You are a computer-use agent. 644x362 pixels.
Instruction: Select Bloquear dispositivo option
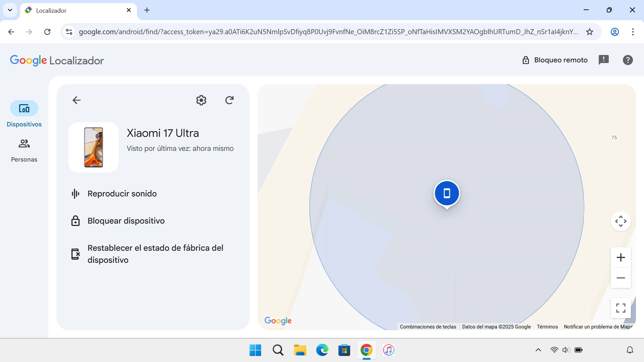coord(126,221)
